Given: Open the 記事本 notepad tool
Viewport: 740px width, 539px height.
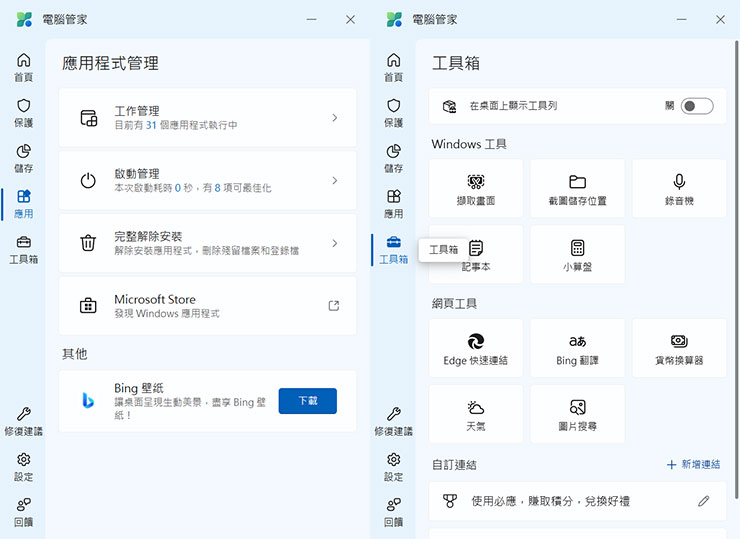Looking at the screenshot, I should [x=476, y=254].
